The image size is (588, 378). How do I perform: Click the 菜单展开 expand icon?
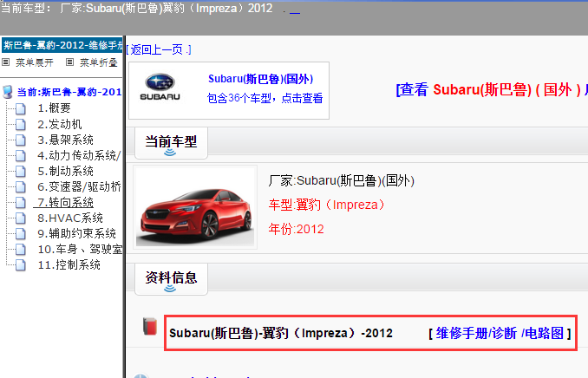5,62
